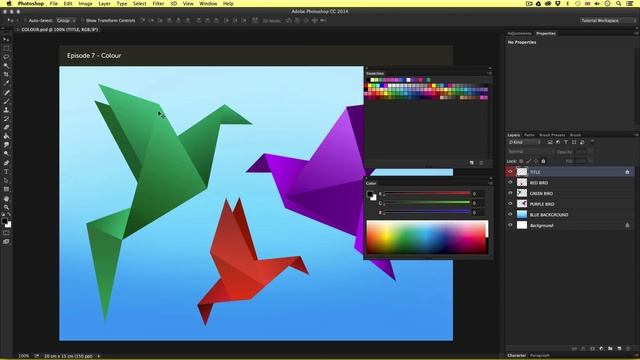640x360 pixels.
Task: Switch to the Adjustments tab
Action: point(520,33)
